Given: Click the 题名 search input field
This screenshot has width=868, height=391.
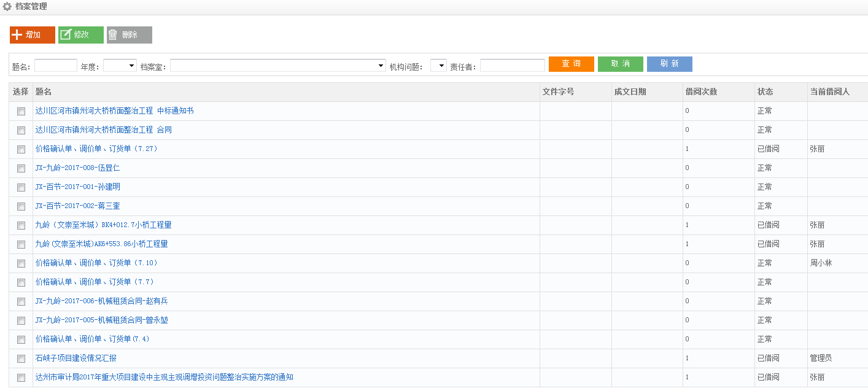Looking at the screenshot, I should [x=56, y=66].
